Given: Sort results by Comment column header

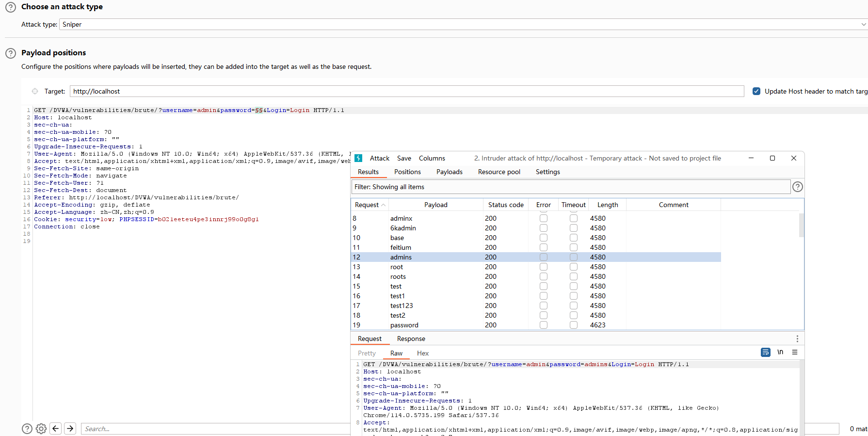Looking at the screenshot, I should pyautogui.click(x=674, y=205).
